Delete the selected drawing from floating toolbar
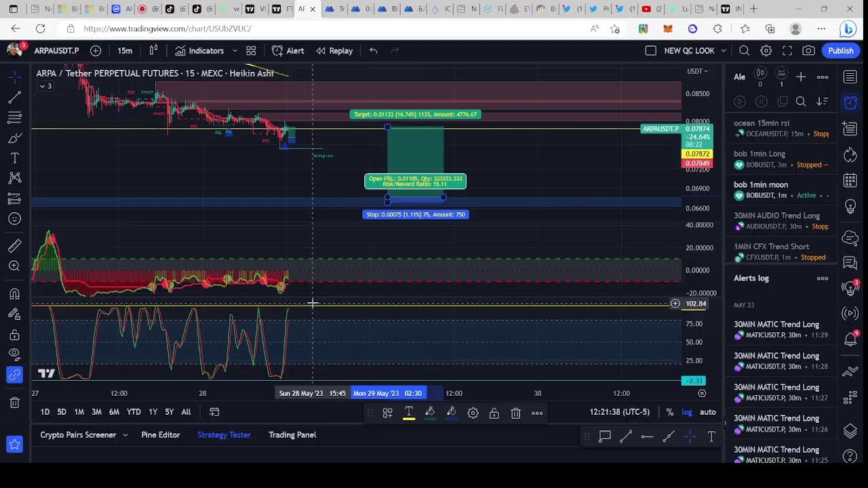Screen dimensions: 868x488 [515, 413]
